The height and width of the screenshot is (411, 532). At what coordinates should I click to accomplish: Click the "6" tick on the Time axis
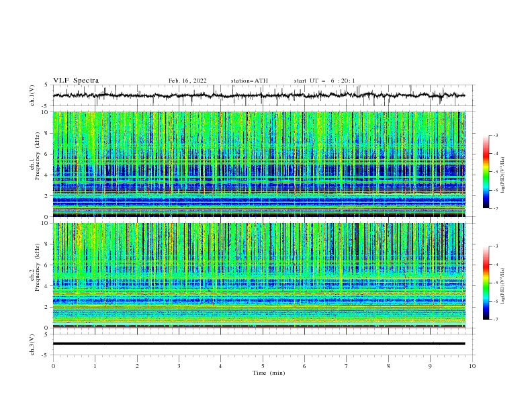[x=304, y=366]
